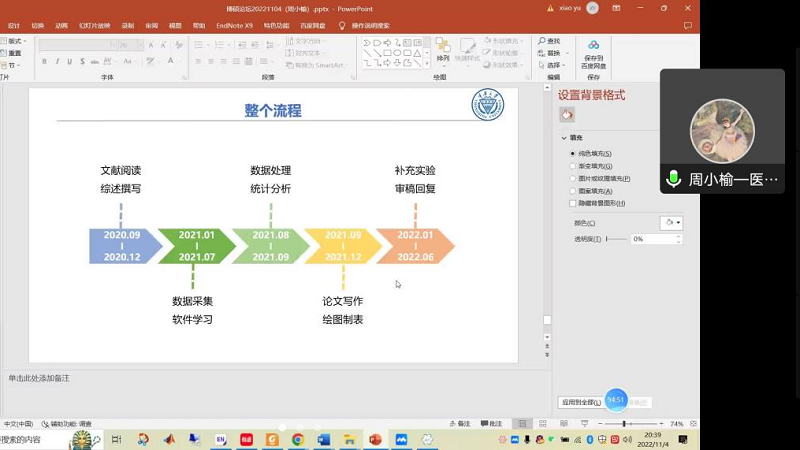Select Pattern fill (图案填充) radio button

click(x=572, y=191)
